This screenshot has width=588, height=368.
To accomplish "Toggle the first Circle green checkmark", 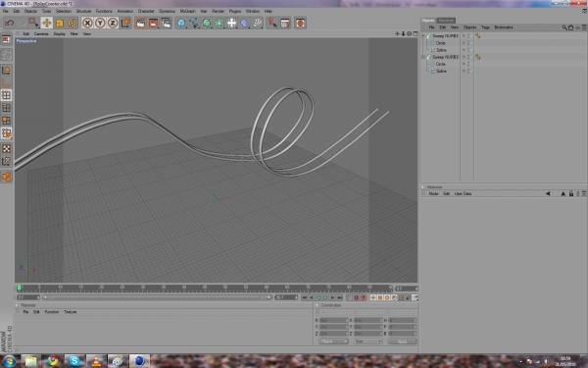I will [471, 43].
